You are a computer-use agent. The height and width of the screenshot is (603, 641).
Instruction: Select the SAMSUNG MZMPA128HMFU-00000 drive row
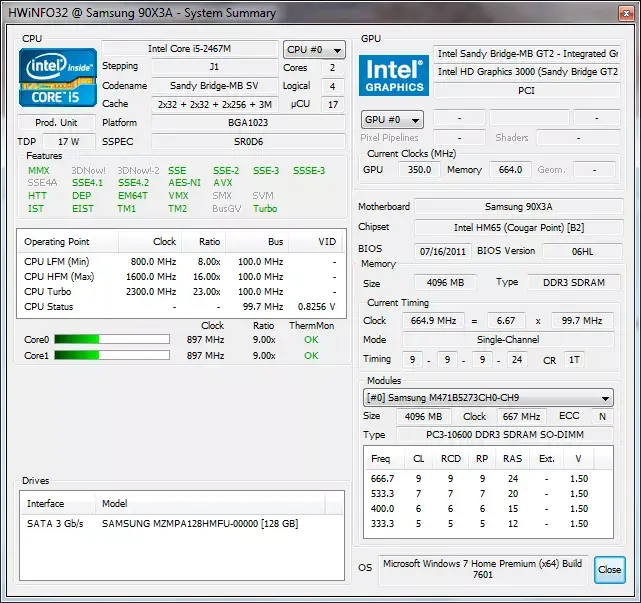[x=182, y=524]
